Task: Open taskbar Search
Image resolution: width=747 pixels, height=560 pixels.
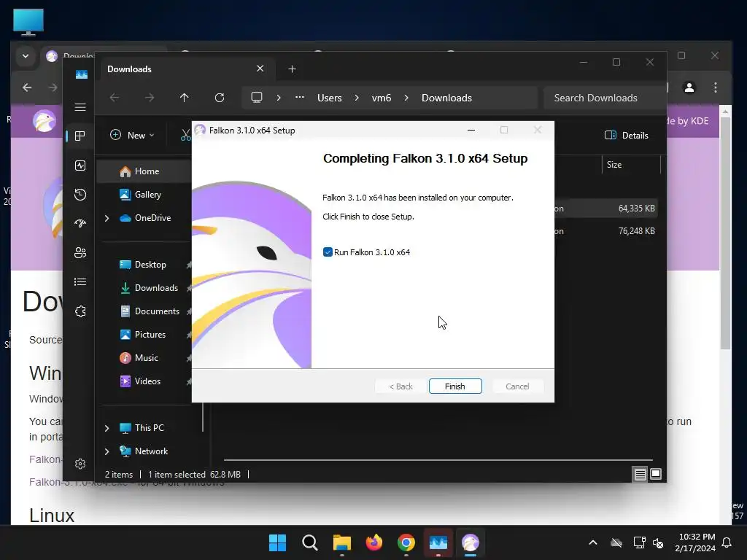Action: pos(309,542)
